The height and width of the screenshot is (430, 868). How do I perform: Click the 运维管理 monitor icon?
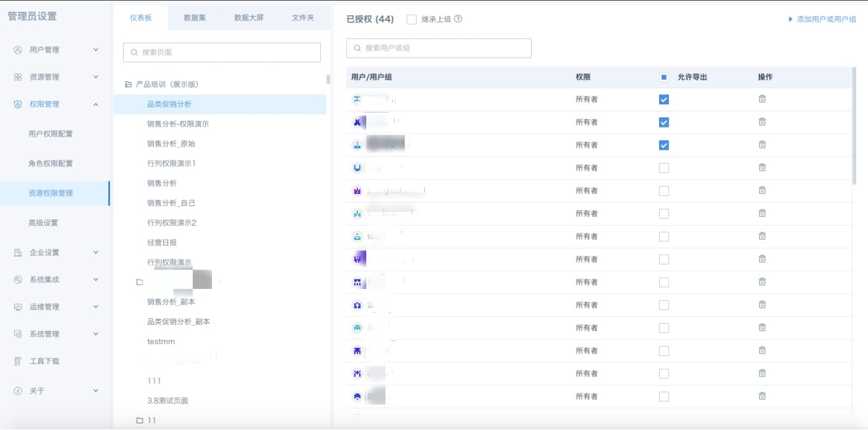click(x=18, y=307)
